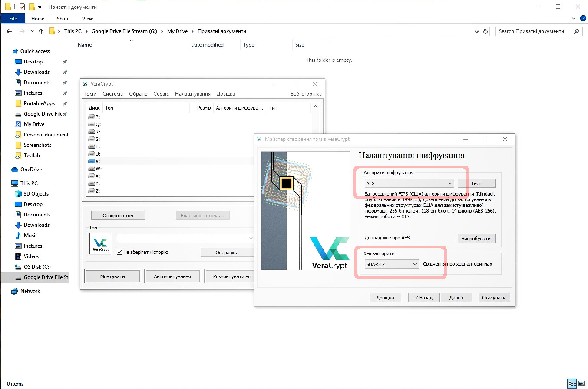The height and width of the screenshot is (389, 588).
Task: Select drive W: in VeraCrypt drive list
Action: click(94, 169)
